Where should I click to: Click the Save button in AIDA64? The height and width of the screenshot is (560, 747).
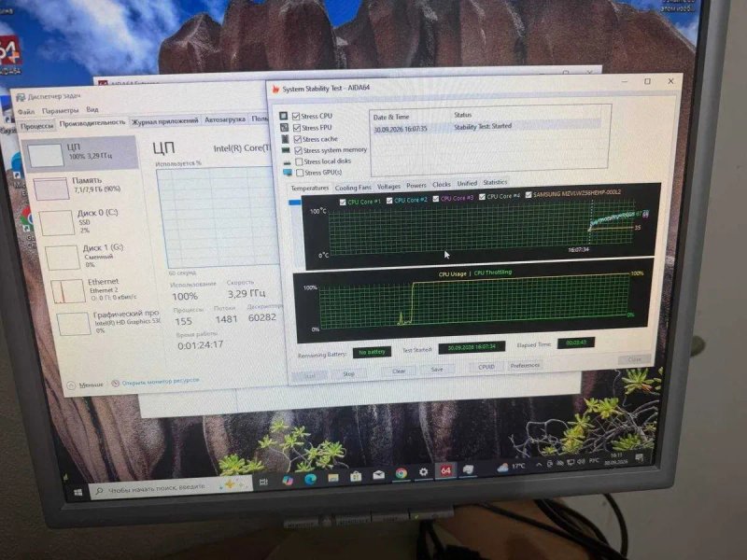[x=437, y=369]
